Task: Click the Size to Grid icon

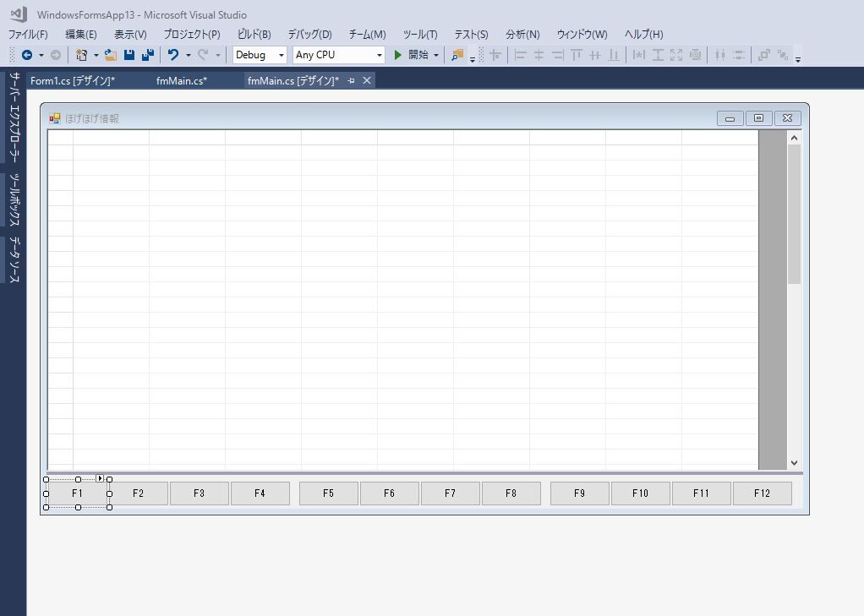Action: (696, 55)
